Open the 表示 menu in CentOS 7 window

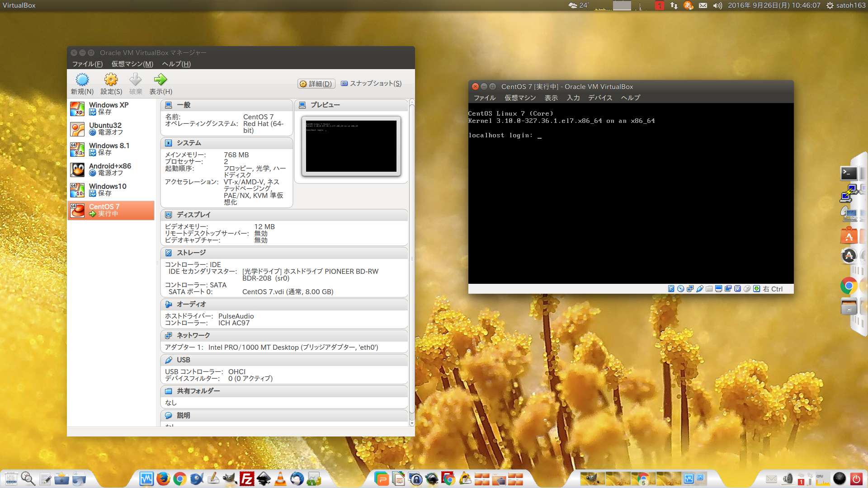point(551,98)
